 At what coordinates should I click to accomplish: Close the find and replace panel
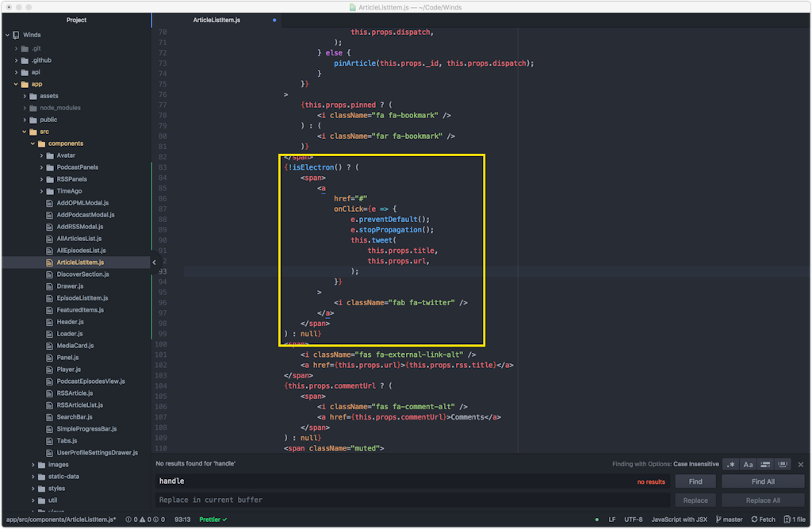tap(801, 464)
